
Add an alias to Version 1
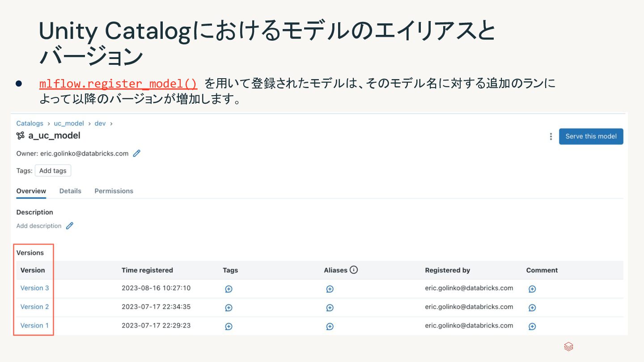pos(330,326)
